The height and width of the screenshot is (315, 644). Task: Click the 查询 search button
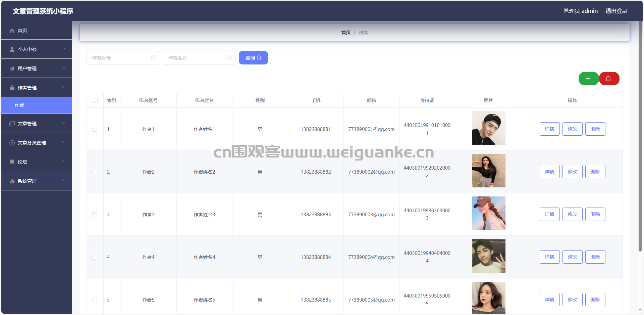(x=253, y=58)
